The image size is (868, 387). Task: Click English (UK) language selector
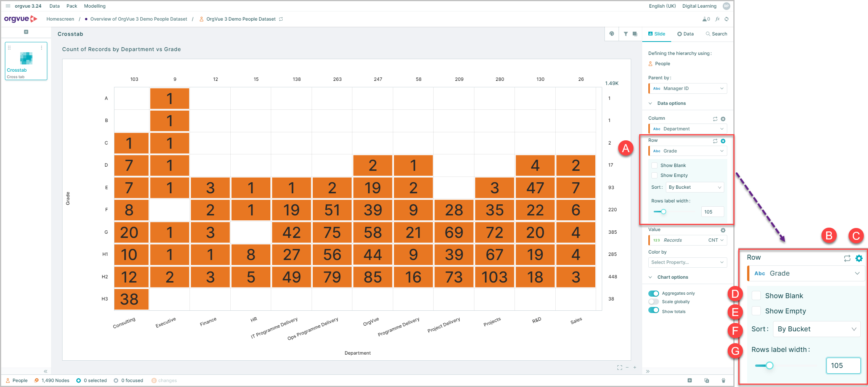click(x=662, y=6)
